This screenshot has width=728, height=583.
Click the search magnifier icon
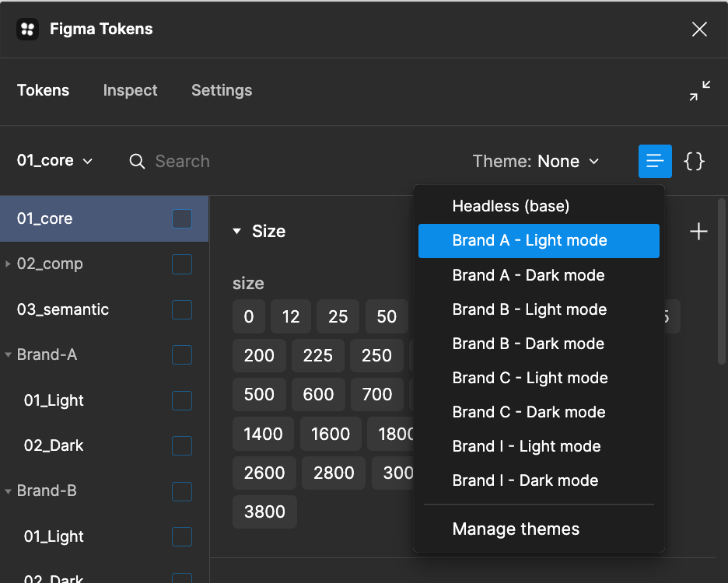(138, 162)
